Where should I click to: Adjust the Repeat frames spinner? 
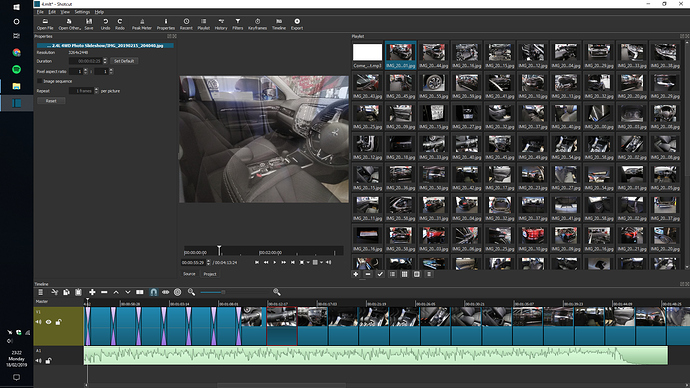(x=96, y=91)
